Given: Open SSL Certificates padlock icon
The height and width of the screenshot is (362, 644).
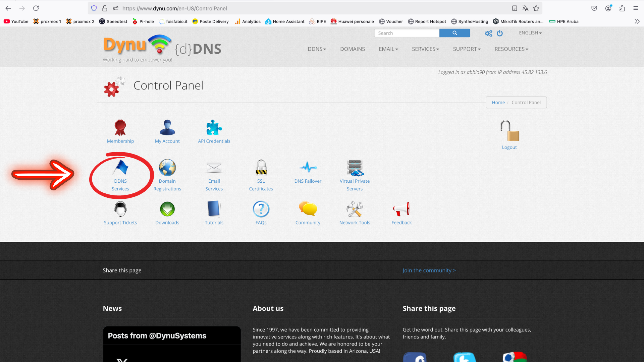Looking at the screenshot, I should 261,168.
